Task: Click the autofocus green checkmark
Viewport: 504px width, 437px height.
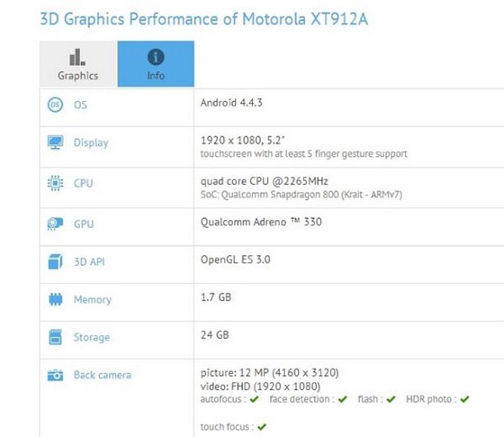Action: coord(254,399)
